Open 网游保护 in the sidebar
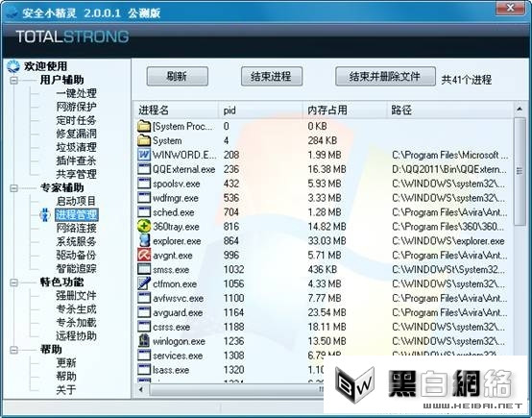 point(76,107)
